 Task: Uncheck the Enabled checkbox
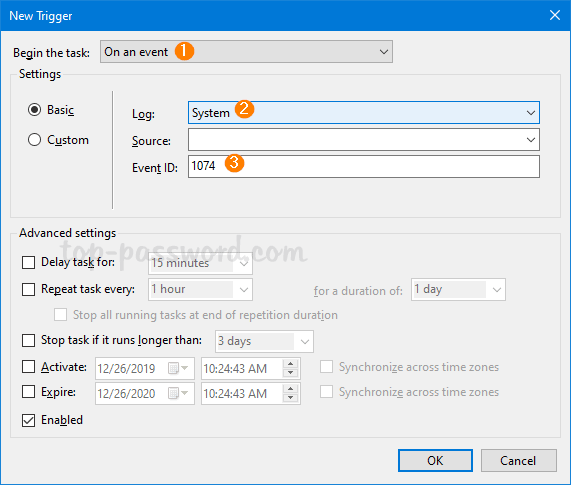28,420
